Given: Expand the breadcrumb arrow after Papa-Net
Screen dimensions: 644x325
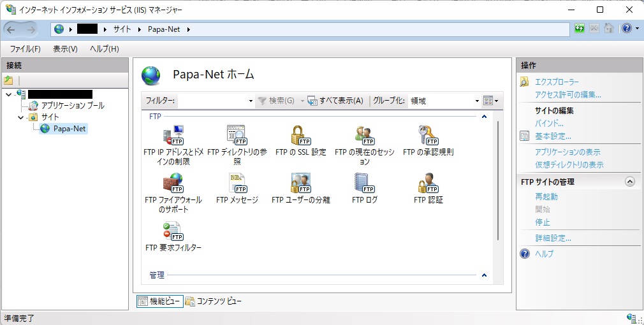Looking at the screenshot, I should [x=189, y=29].
